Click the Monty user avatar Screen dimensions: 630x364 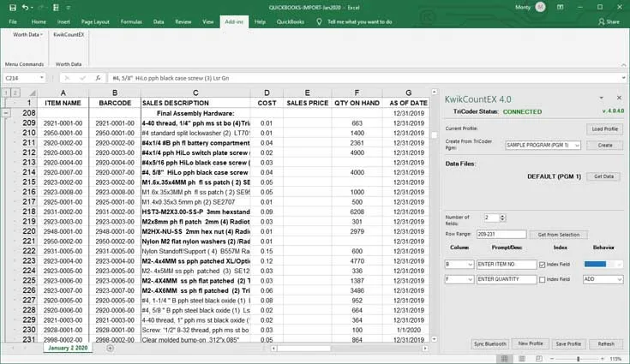540,7
